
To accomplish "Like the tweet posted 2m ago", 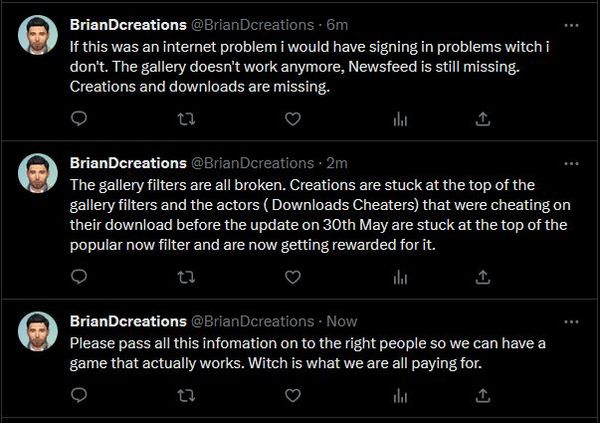I will tap(293, 276).
